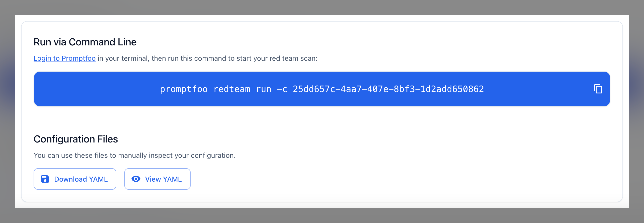
Task: Click View YAML to preview the config file
Action: (157, 179)
